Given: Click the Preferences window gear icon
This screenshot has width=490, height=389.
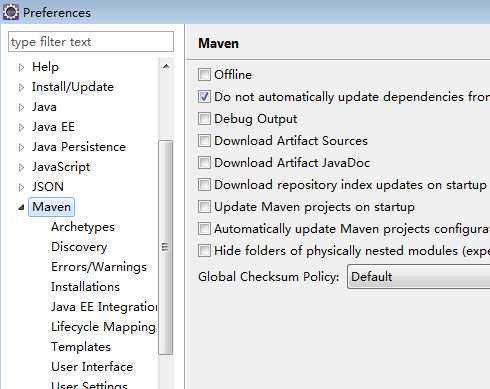Looking at the screenshot, I should click(x=11, y=12).
